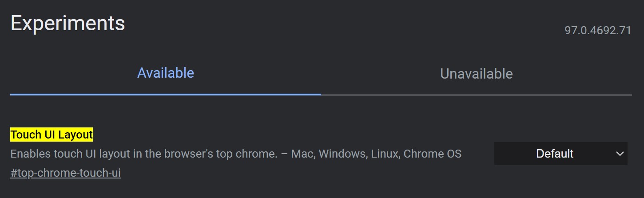Screen dimensions: 644x198
Task: Click the version number 97.0.4692.71
Action: click(x=598, y=31)
